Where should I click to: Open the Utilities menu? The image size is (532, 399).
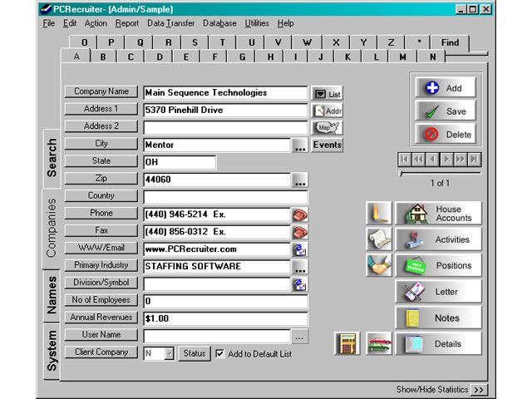(257, 23)
